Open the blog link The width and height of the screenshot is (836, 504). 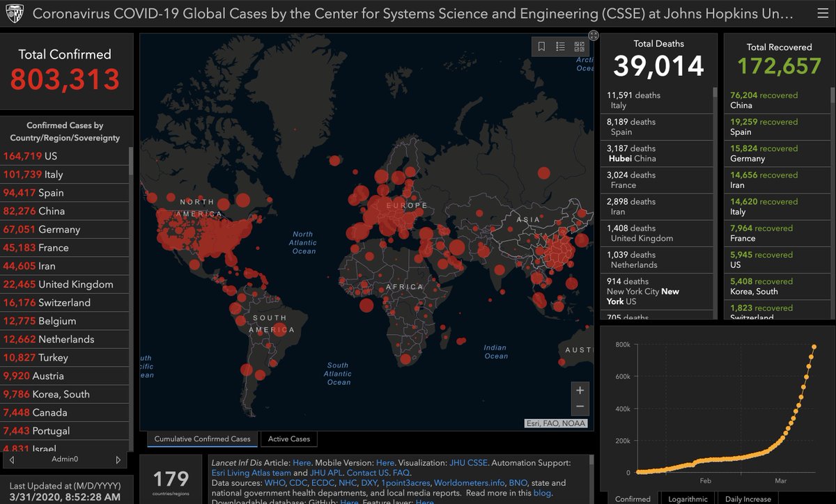[541, 493]
